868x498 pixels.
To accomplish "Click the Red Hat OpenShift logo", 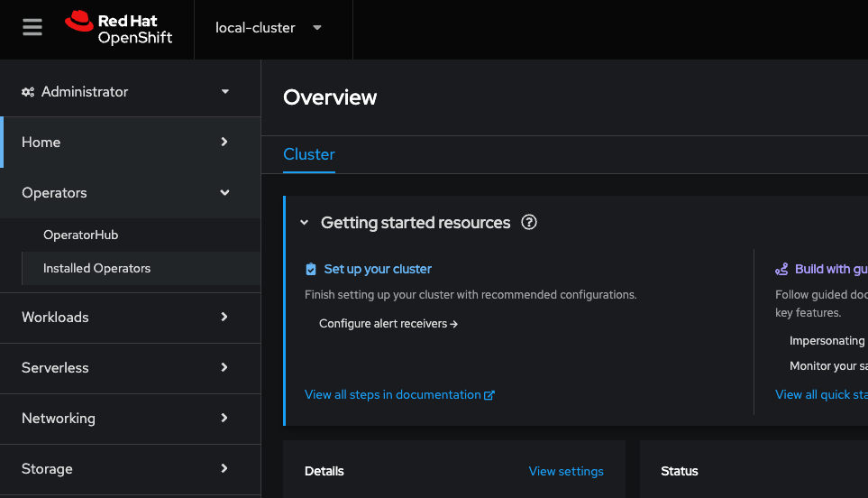I will coord(118,28).
